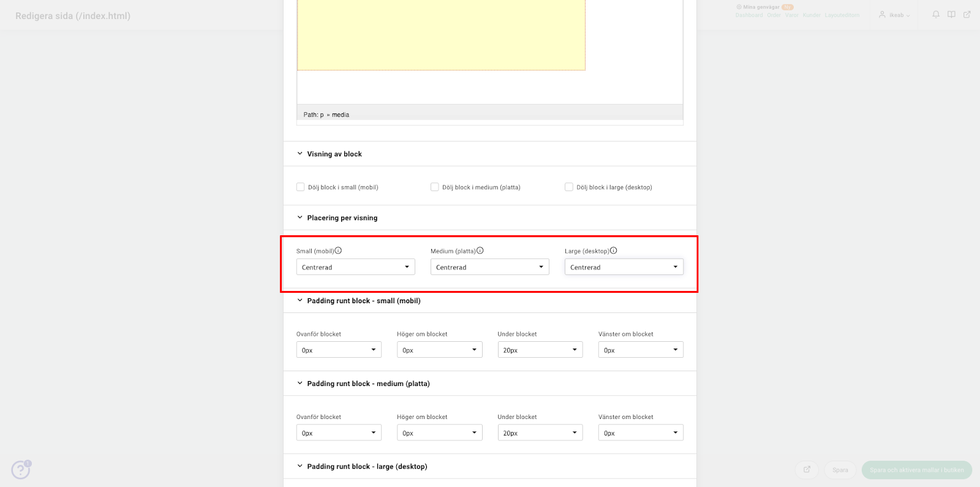Image resolution: width=980 pixels, height=487 pixels.
Task: Enable Dölj block i small (mobil) checkbox
Action: 301,187
